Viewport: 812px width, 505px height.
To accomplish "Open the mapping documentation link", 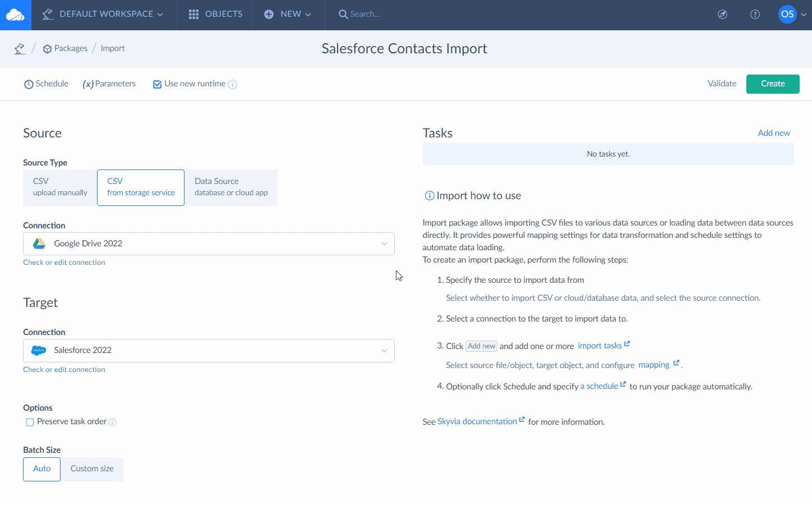I will [x=654, y=365].
